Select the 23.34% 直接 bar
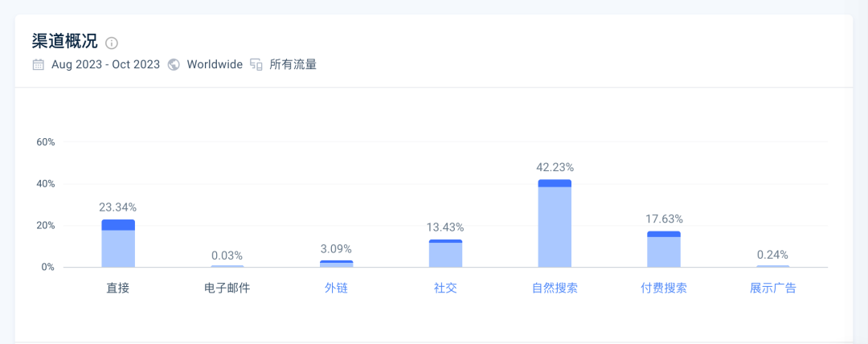868x344 pixels. coord(118,244)
